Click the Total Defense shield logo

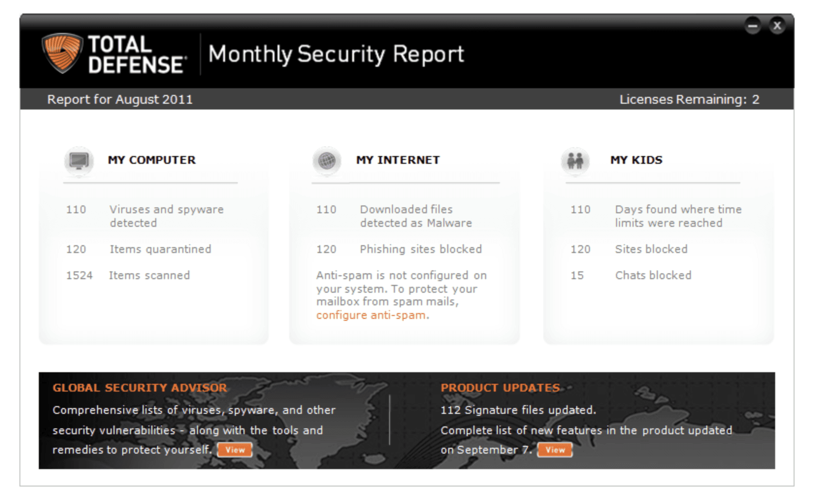(62, 53)
